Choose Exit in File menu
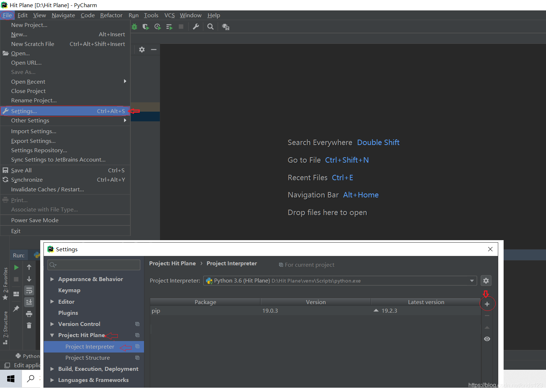This screenshot has width=546, height=392. [x=65, y=231]
